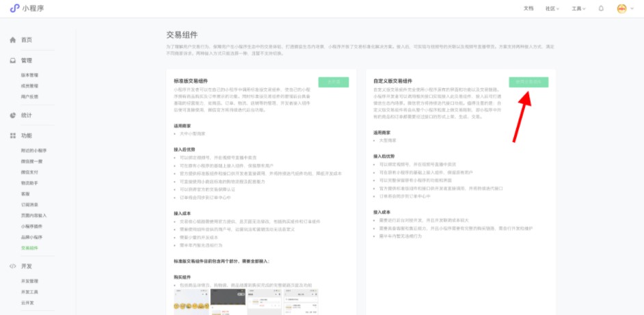The width and height of the screenshot is (644, 315).
Task: Open 开发管理 in the sidebar
Action: (29, 282)
